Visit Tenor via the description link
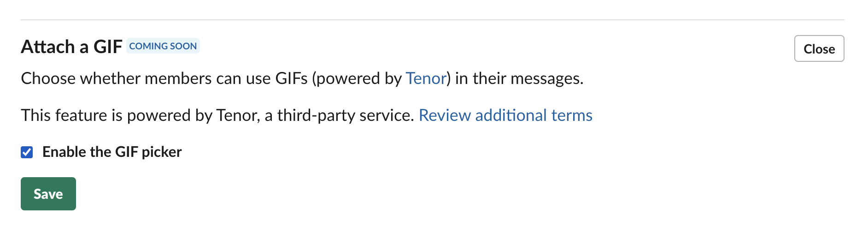 point(426,78)
